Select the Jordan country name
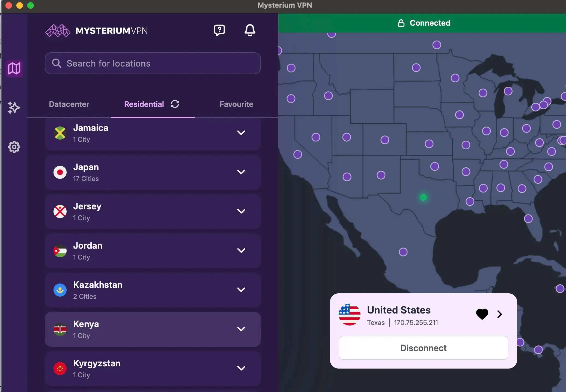Viewport: 566px width, 392px height. (88, 246)
